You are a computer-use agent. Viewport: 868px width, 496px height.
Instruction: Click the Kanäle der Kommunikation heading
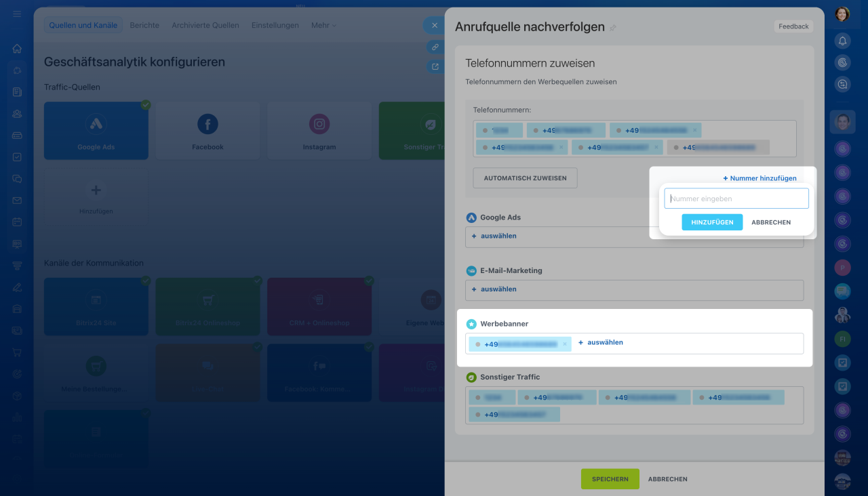[94, 263]
